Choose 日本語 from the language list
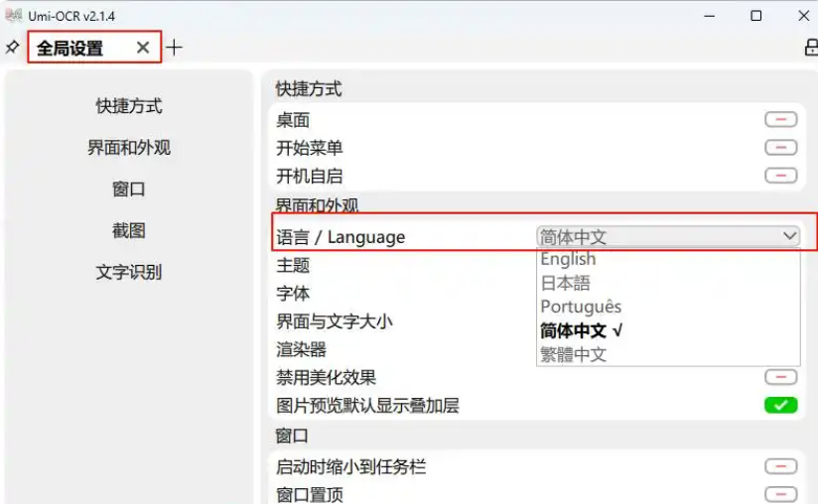This screenshot has width=818, height=504. [x=566, y=283]
